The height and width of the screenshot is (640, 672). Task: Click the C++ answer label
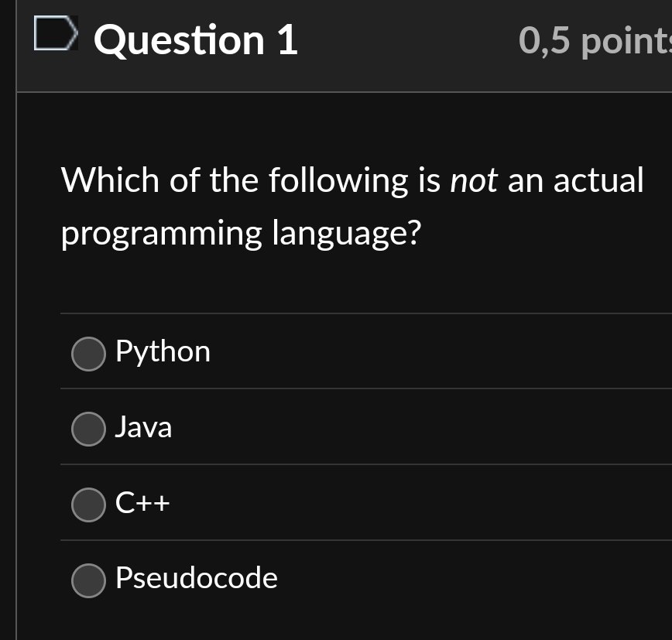(143, 504)
